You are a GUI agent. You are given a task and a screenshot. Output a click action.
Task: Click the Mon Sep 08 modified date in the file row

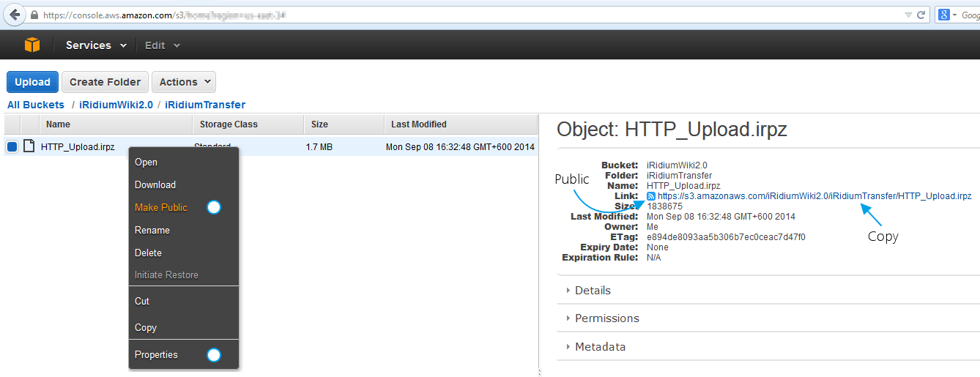click(x=460, y=147)
